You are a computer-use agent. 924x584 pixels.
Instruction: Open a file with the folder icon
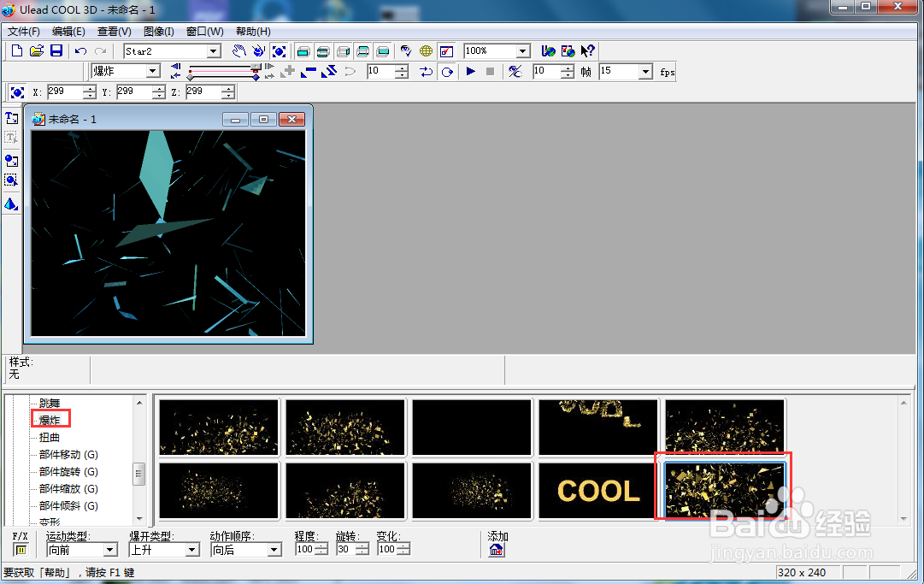(37, 51)
